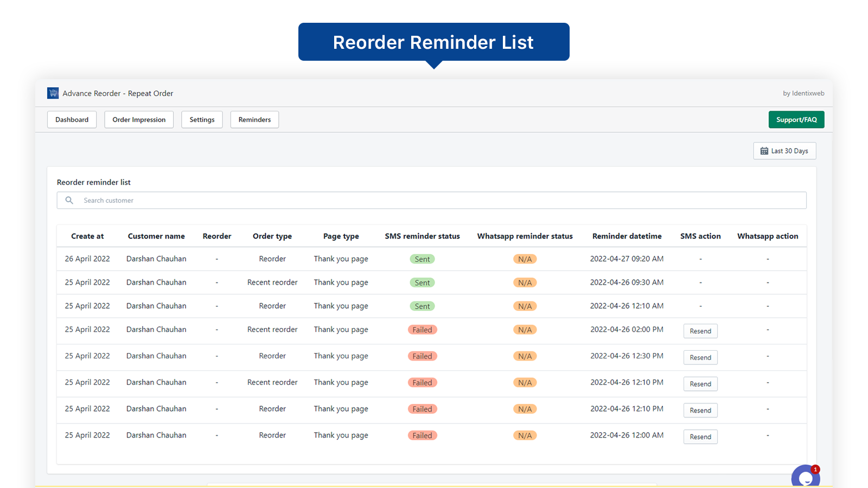Image resolution: width=868 pixels, height=488 pixels.
Task: Click Sent badge for 09:30 AM reminder
Action: click(x=422, y=282)
